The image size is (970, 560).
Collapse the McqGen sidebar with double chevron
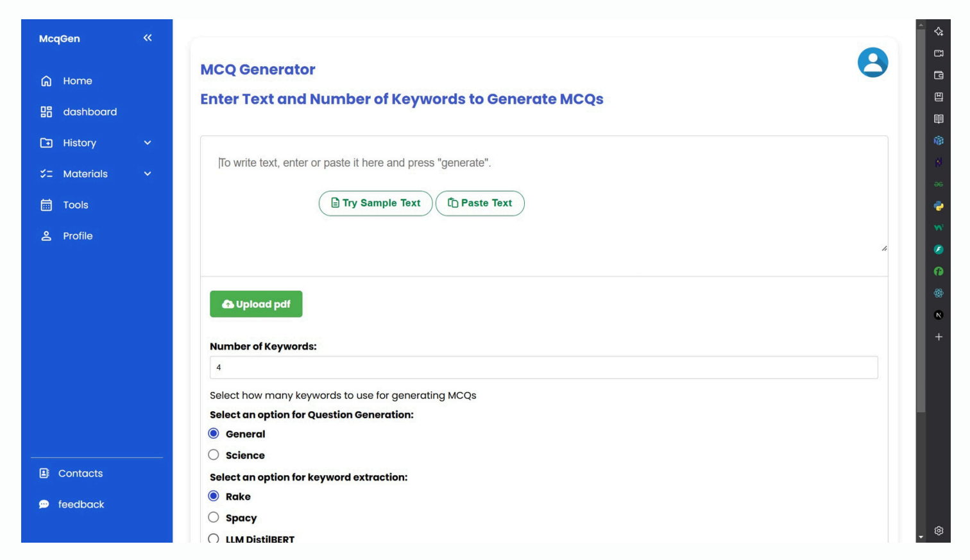148,38
